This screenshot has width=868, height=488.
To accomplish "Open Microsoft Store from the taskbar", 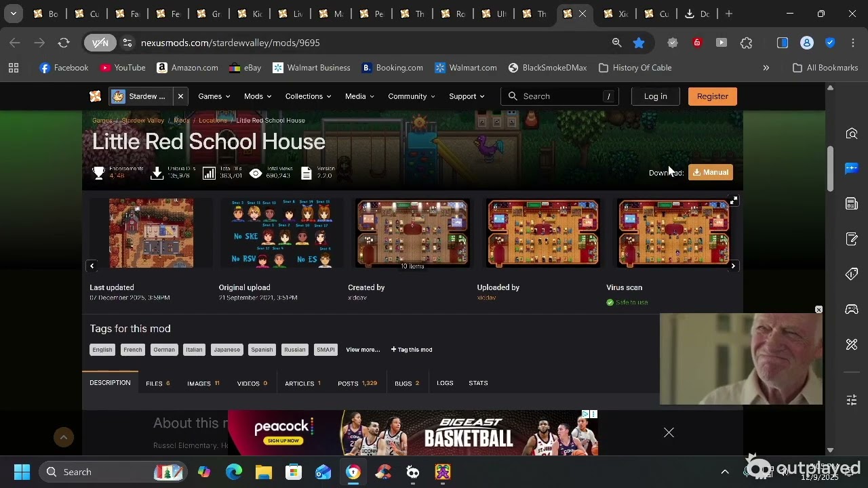I will 294,472.
